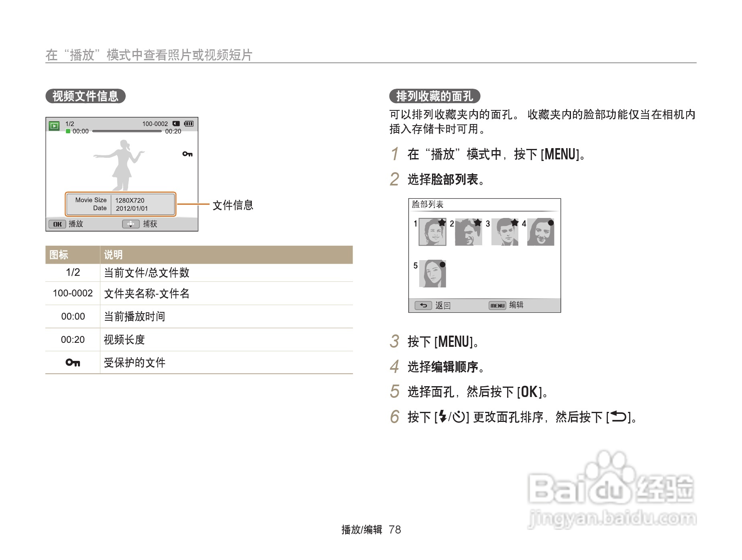This screenshot has height=560, width=742.
Task: Click the round dot marker on face 4
Action: [x=551, y=223]
